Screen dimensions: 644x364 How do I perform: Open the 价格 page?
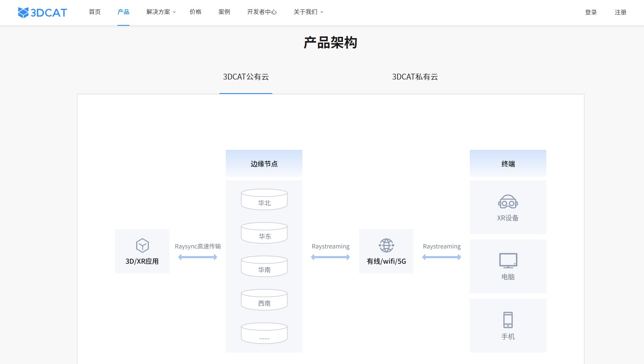click(x=195, y=12)
